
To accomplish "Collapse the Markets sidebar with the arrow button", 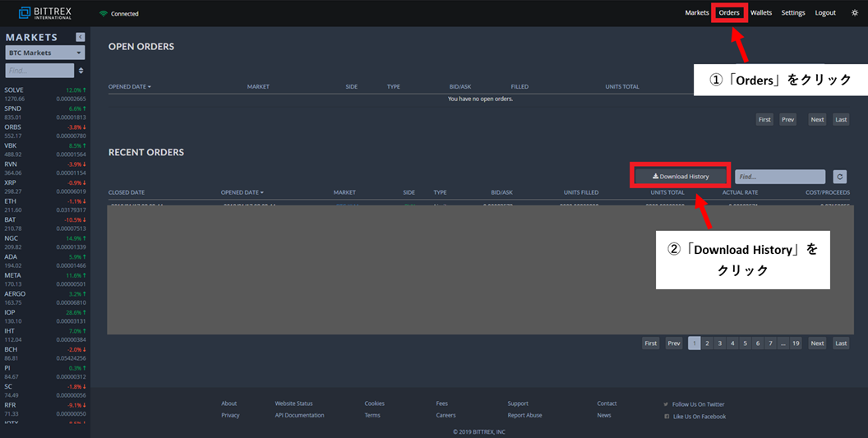I will [81, 36].
